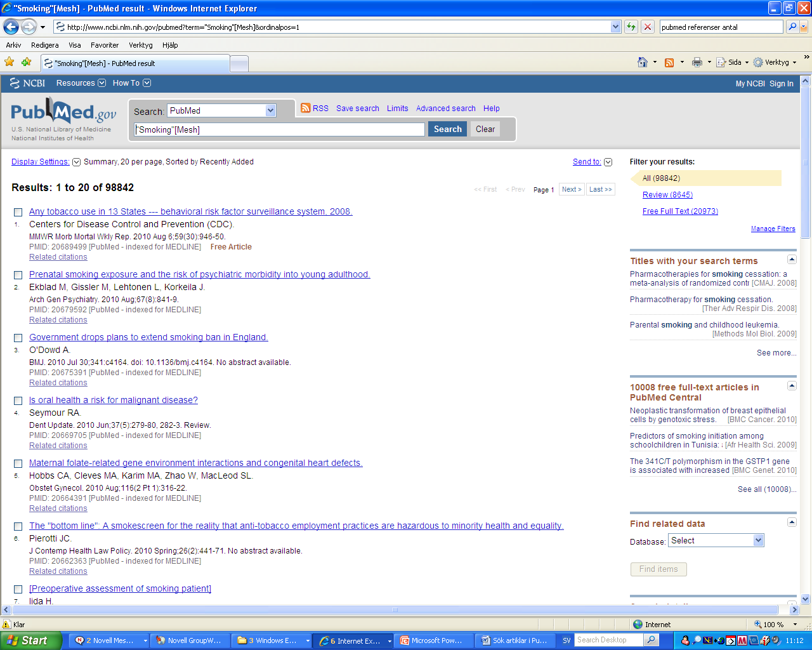
Task: Click the Clear button
Action: point(485,129)
